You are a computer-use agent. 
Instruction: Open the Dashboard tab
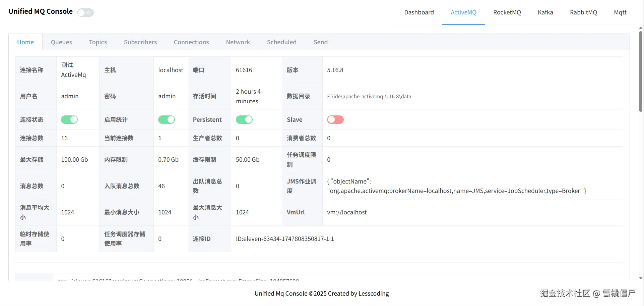pyautogui.click(x=419, y=12)
